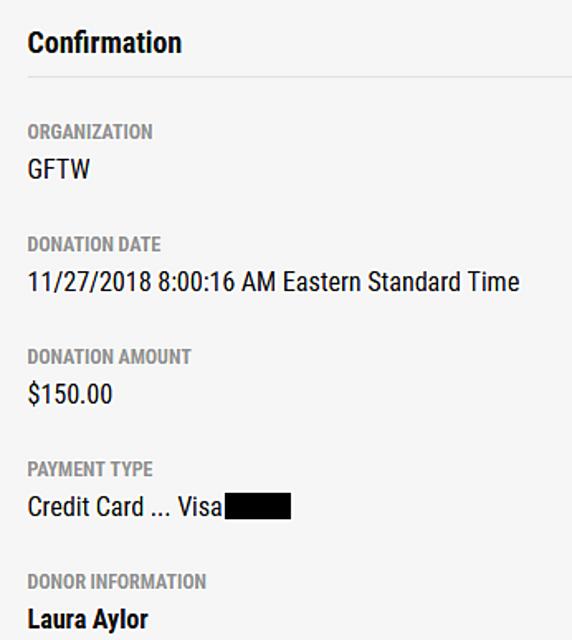
Task: Click the 150.00 donation amount digits
Action: click(x=76, y=394)
